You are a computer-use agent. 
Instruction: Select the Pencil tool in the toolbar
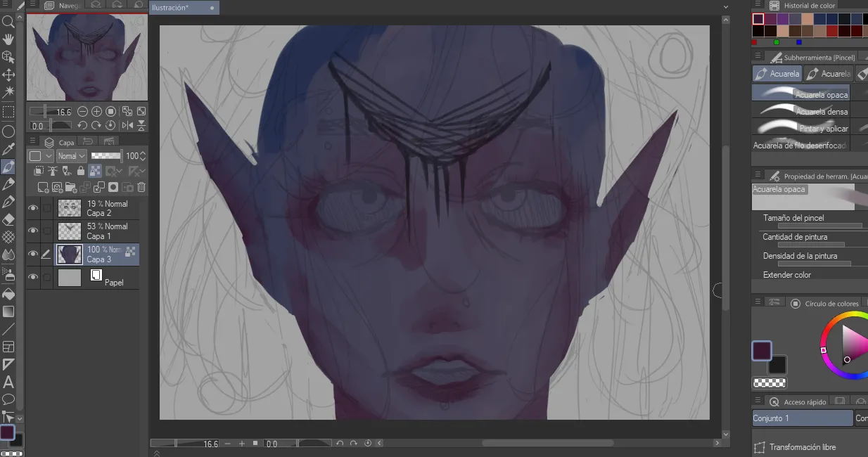[8, 184]
